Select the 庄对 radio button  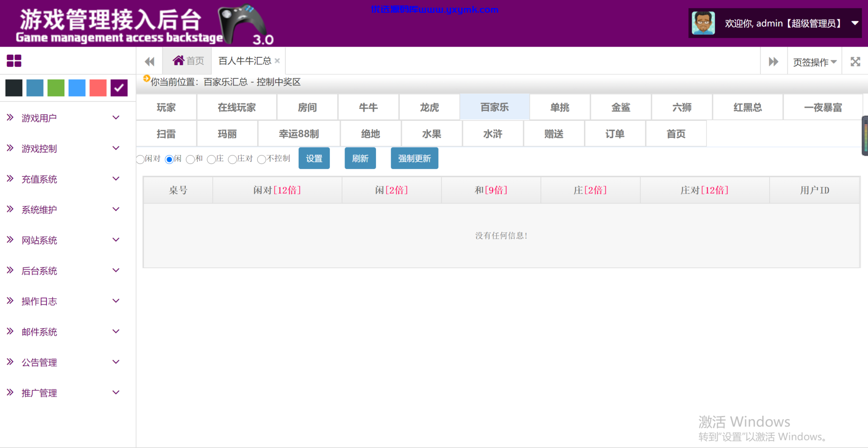tap(232, 159)
